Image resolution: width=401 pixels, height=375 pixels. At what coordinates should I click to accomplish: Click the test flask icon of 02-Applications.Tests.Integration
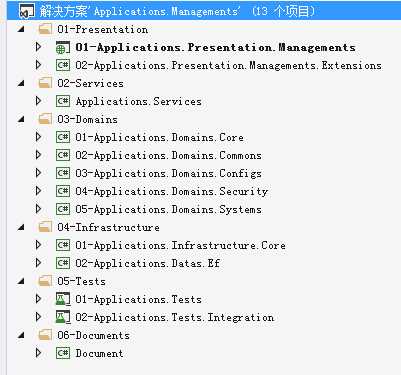click(x=63, y=317)
